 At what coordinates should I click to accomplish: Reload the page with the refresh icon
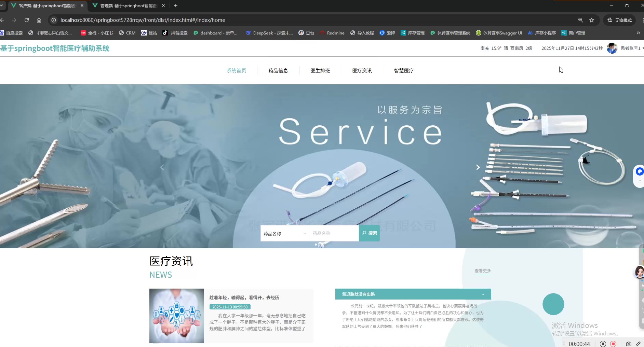(x=27, y=20)
